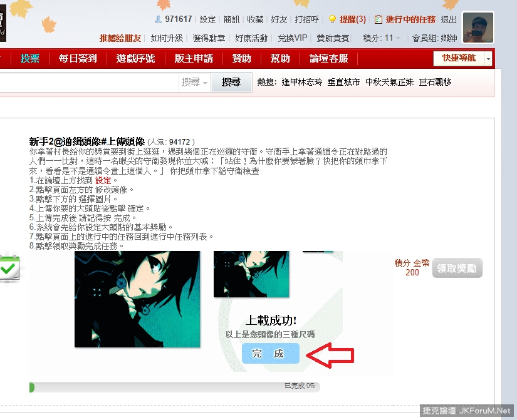
Task: Click the user icon beside 971617
Action: pos(159,19)
